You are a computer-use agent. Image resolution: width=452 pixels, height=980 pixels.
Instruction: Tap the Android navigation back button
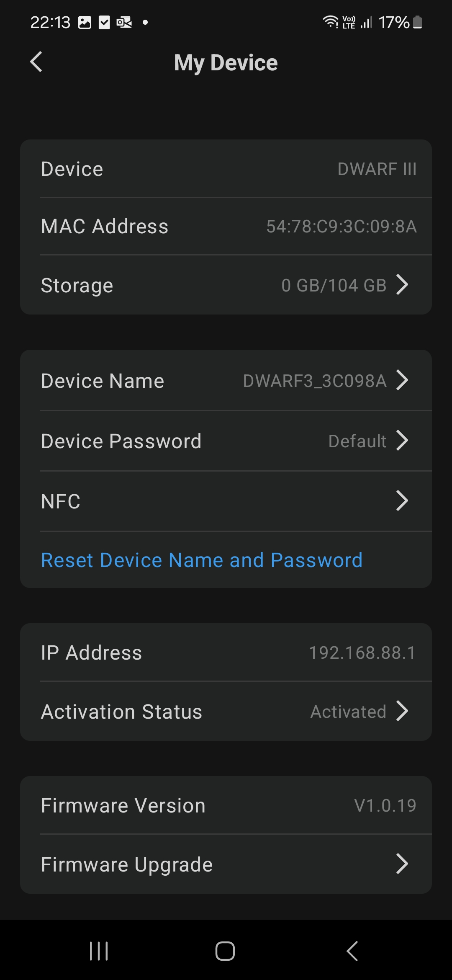click(352, 951)
